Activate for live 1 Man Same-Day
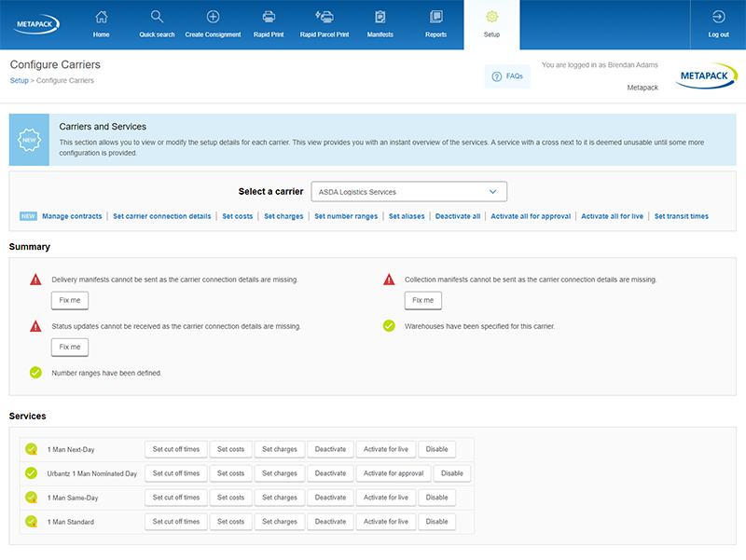 point(386,498)
